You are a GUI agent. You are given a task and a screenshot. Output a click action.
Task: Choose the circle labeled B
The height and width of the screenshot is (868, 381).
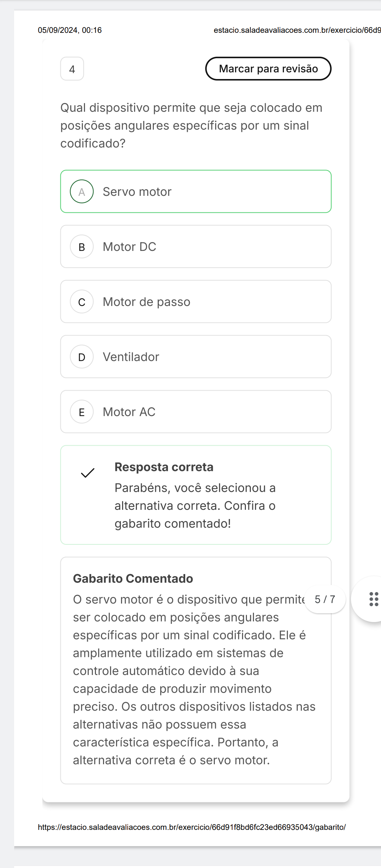click(x=82, y=247)
